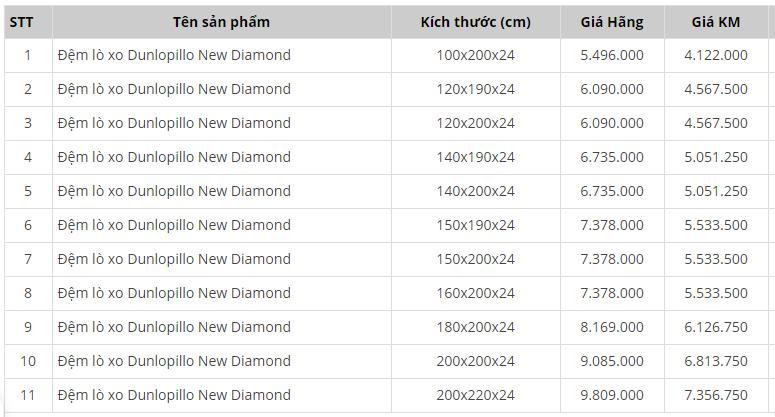Select the 6.813.750 Giá KM cell
The image size is (775, 417).
tap(715, 361)
